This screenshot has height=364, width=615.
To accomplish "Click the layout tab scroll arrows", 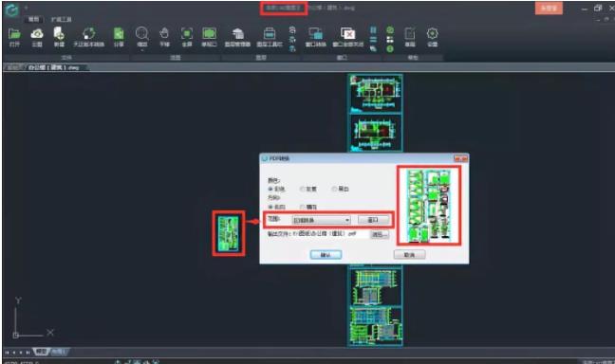I will 17,353.
